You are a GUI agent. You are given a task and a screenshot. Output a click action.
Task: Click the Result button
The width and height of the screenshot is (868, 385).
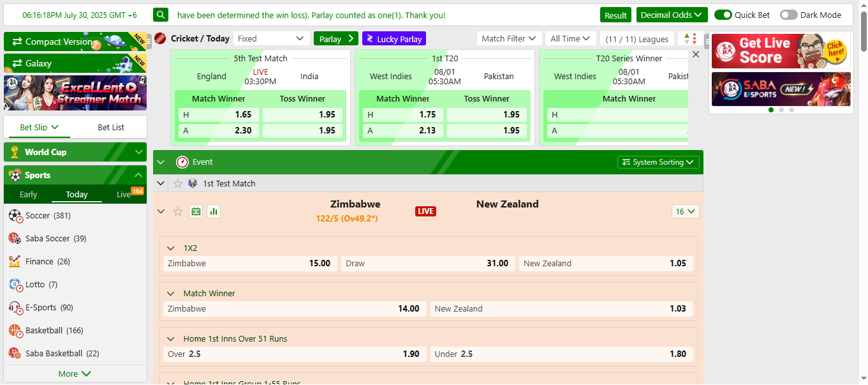(615, 14)
